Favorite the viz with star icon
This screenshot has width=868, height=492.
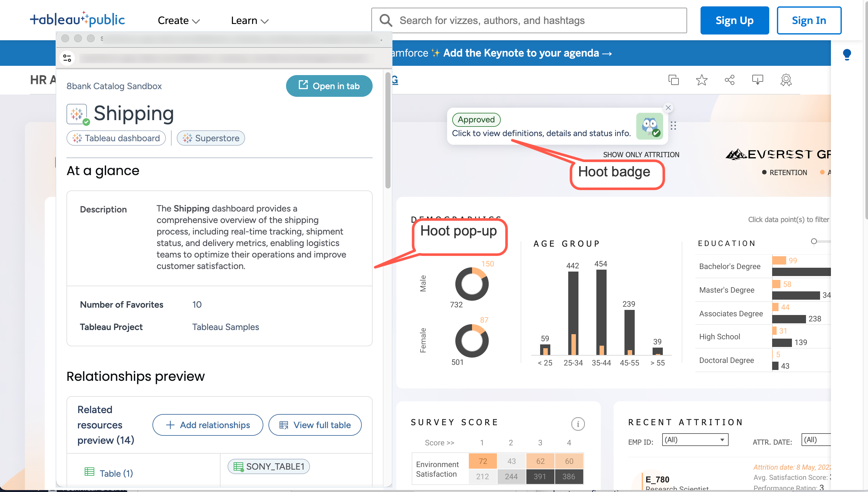[x=701, y=80]
